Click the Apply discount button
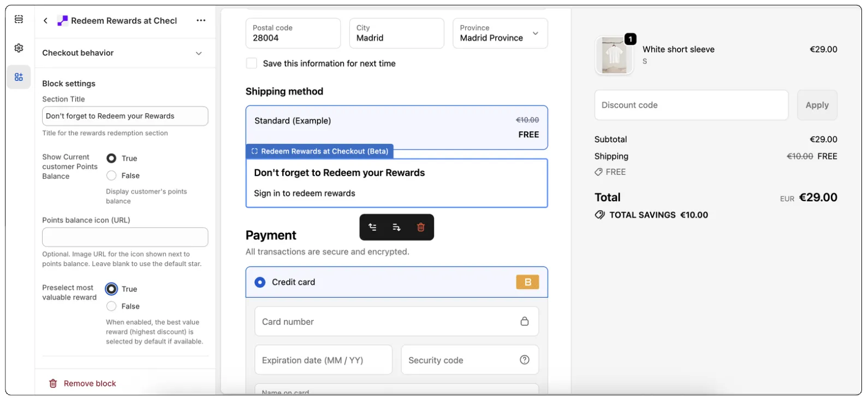 coord(817,105)
